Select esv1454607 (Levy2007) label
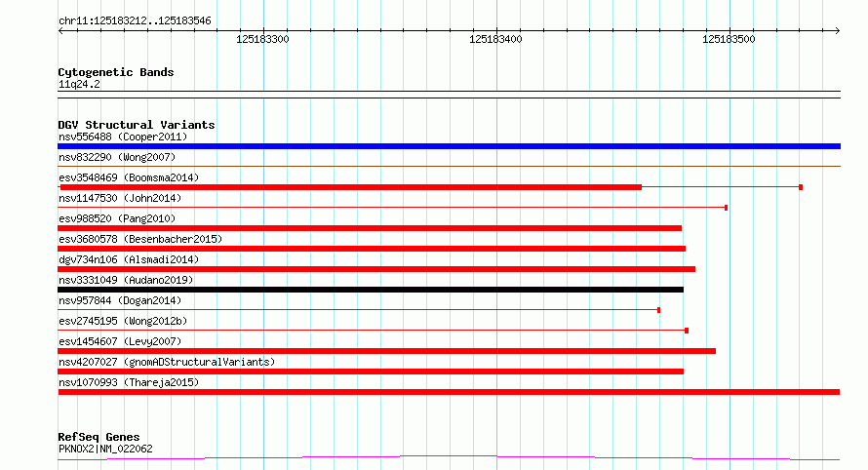This screenshot has width=868, height=470. tap(120, 341)
